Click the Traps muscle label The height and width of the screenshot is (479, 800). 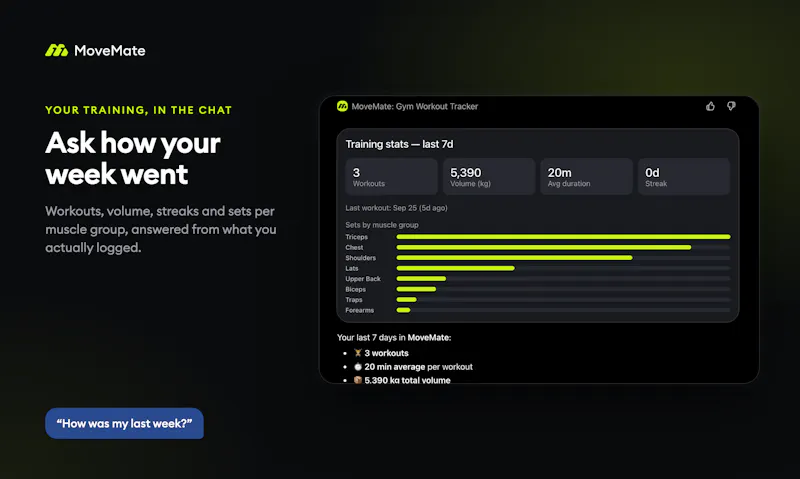point(354,300)
